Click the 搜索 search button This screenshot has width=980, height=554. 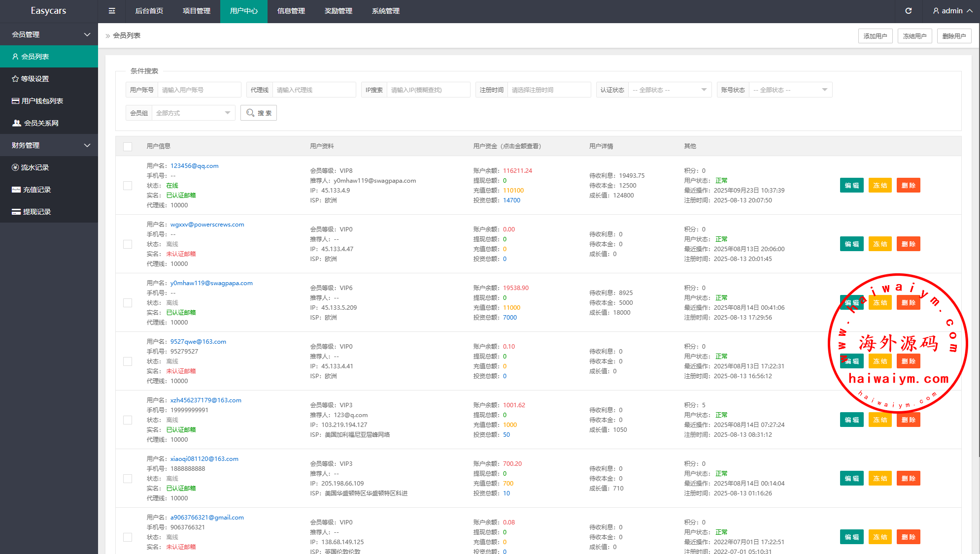pos(259,113)
